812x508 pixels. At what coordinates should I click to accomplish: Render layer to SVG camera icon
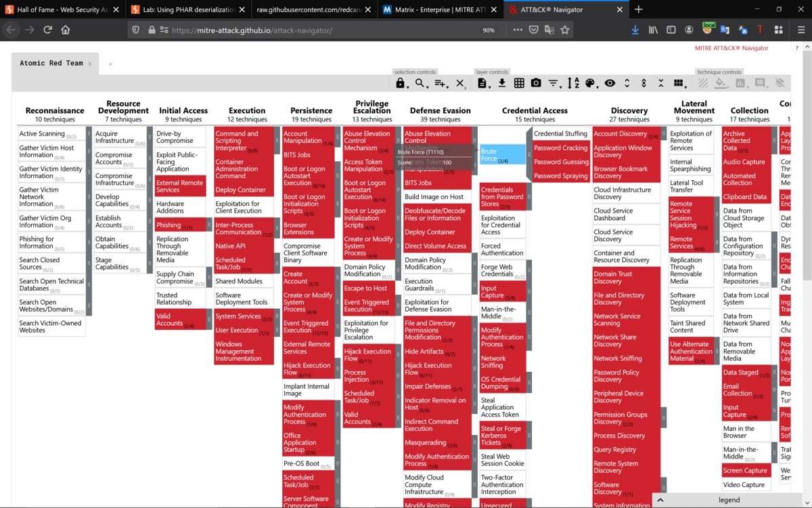click(536, 83)
